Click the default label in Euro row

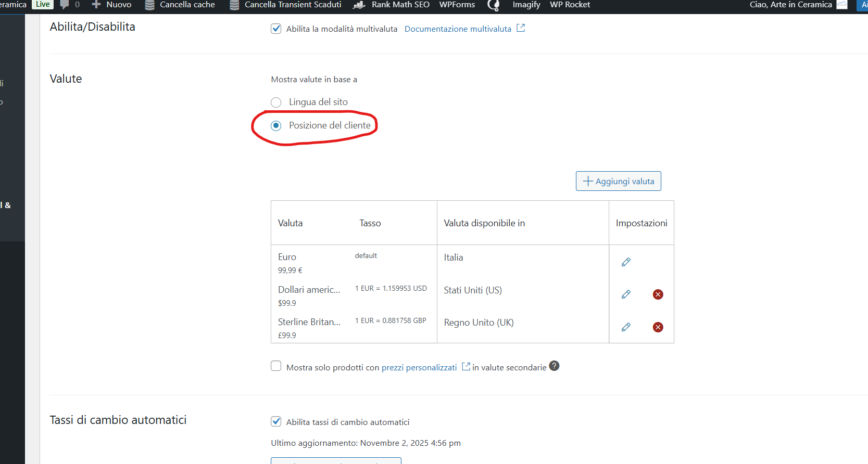366,255
